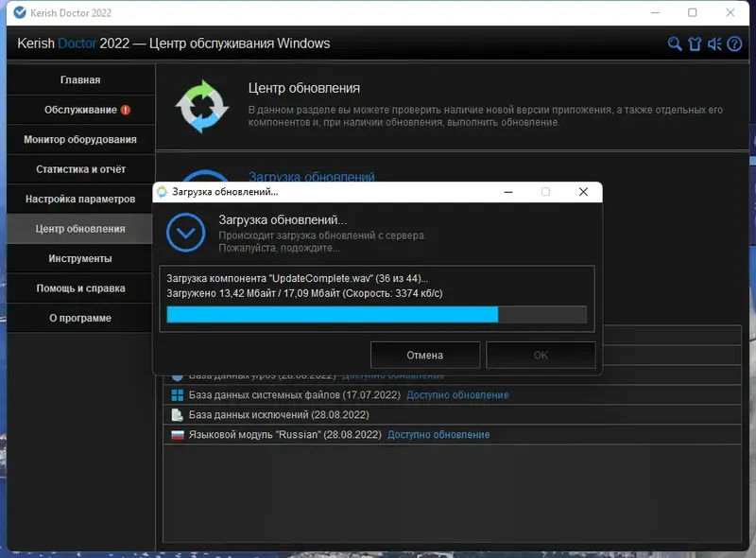The width and height of the screenshot is (756, 558).
Task: Select the row Языковой модуль "Russian" (28.08.2022)
Action: coord(453,434)
